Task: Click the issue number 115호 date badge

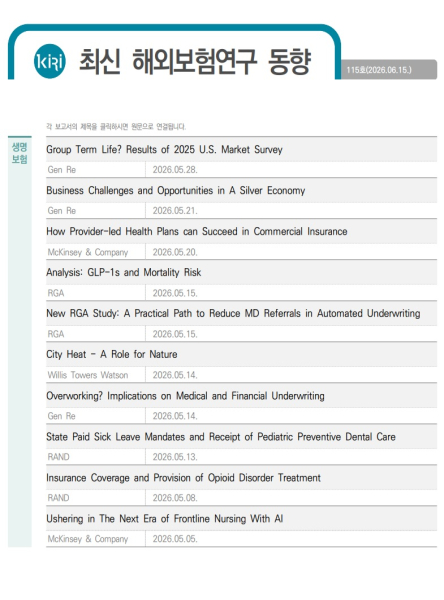Action: pos(379,70)
